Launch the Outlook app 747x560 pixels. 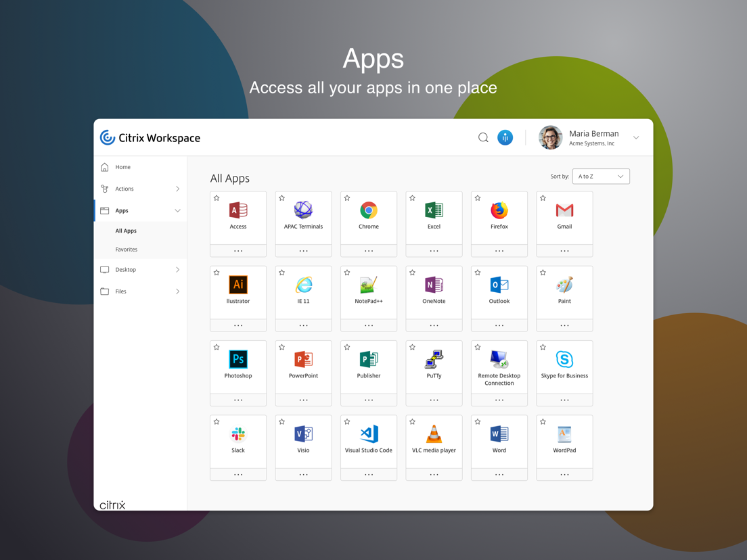pos(499,285)
